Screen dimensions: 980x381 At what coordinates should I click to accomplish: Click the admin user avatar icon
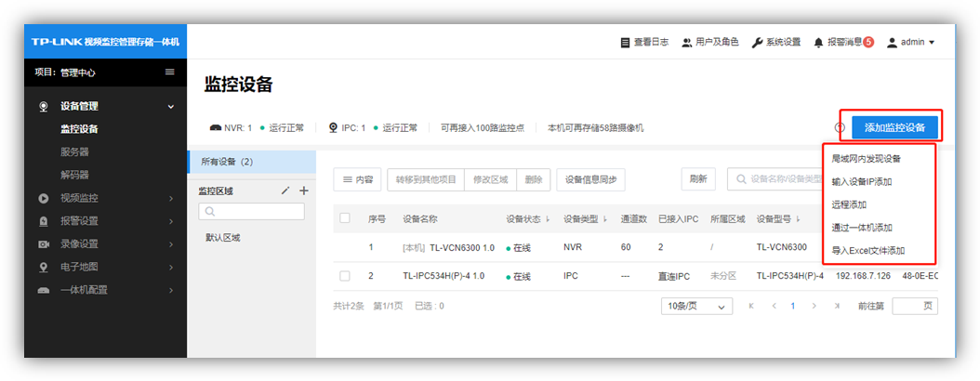[892, 43]
